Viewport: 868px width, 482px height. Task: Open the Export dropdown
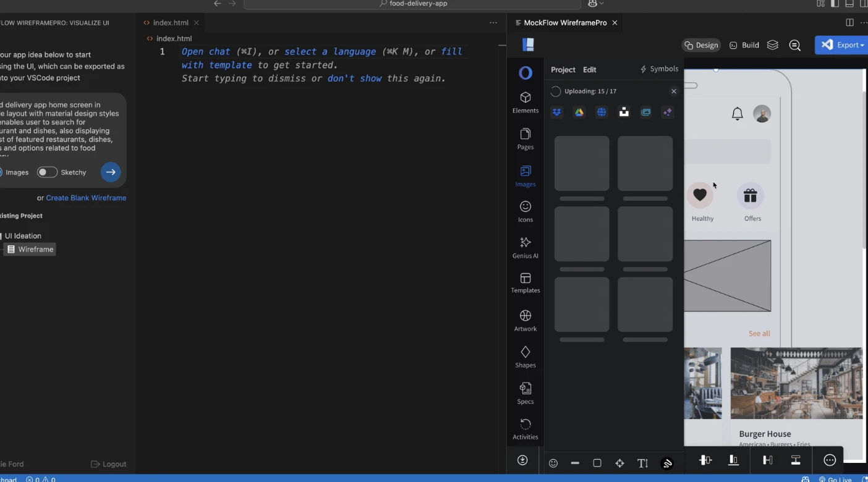[841, 44]
